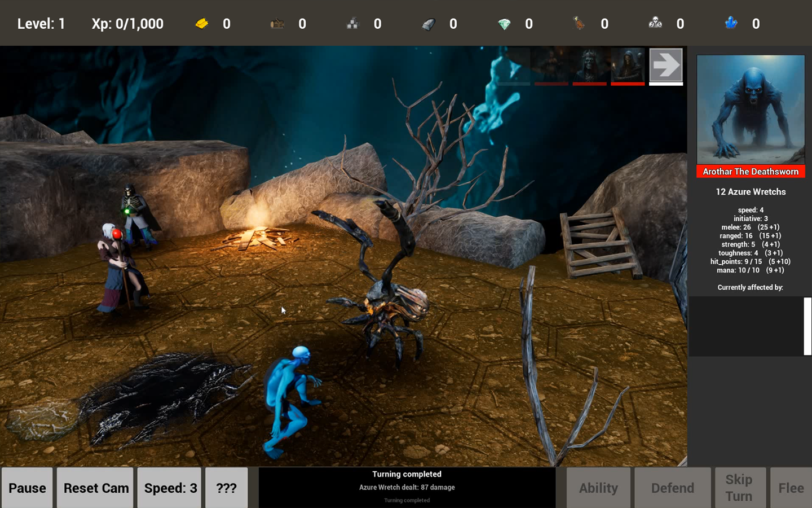Activate the Defend command
Viewport: 812px width, 508px height.
[672, 488]
